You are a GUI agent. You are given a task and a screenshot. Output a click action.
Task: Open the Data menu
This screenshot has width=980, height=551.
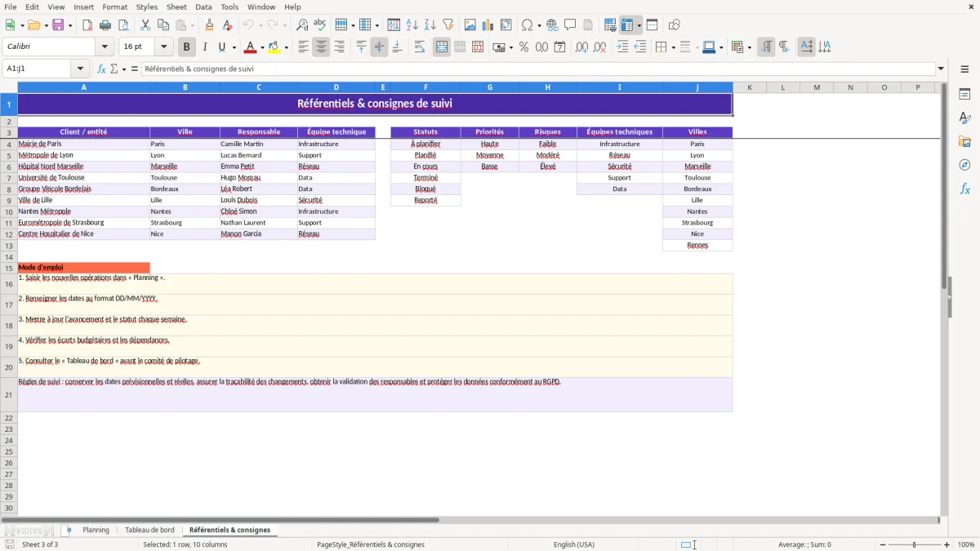(203, 7)
